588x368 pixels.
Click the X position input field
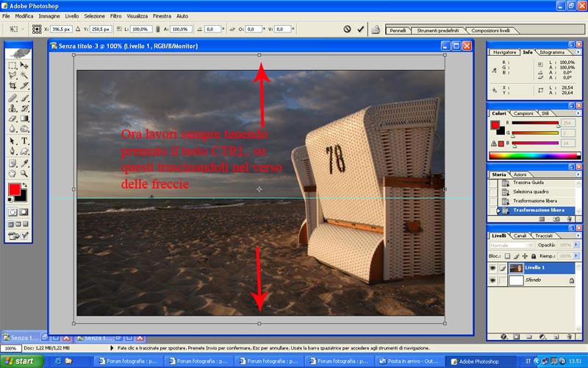62,29
